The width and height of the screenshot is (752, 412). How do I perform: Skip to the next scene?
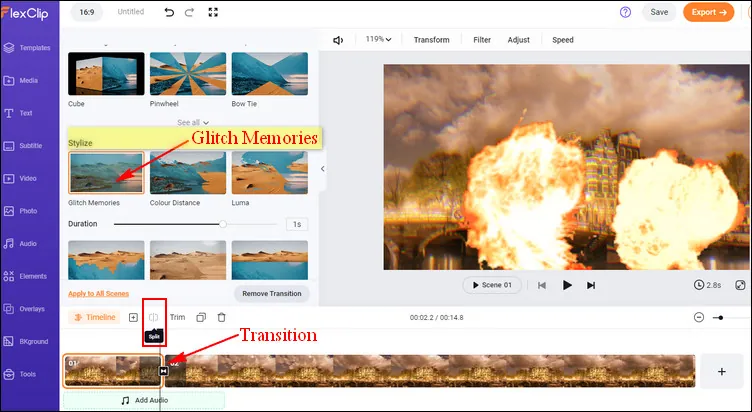pos(591,285)
